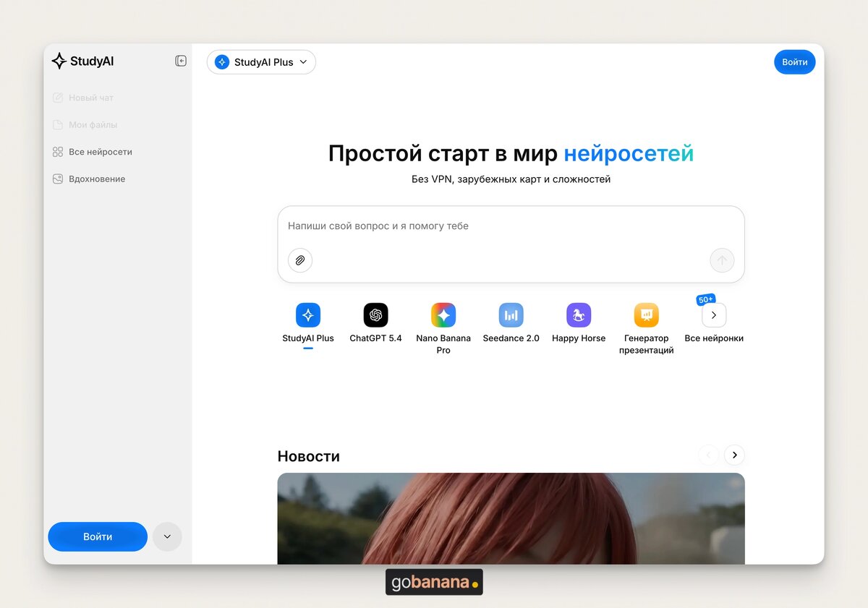
Task: Click the Все нейросети grid icon
Action: click(58, 152)
